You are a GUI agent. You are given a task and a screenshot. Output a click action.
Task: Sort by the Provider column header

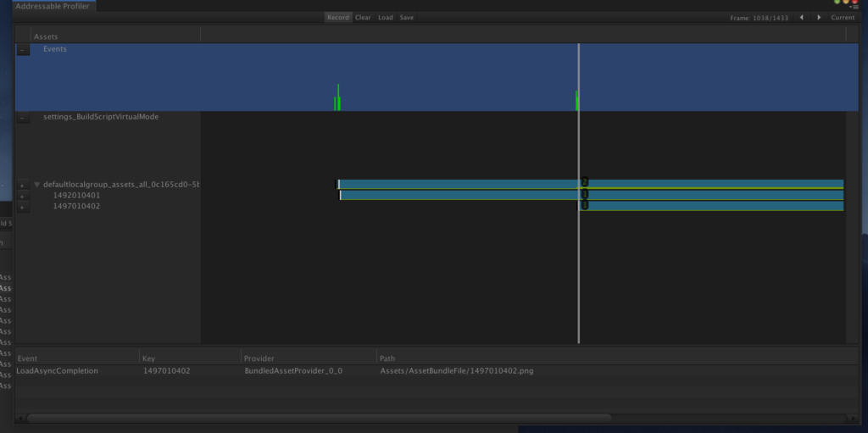pyautogui.click(x=309, y=358)
